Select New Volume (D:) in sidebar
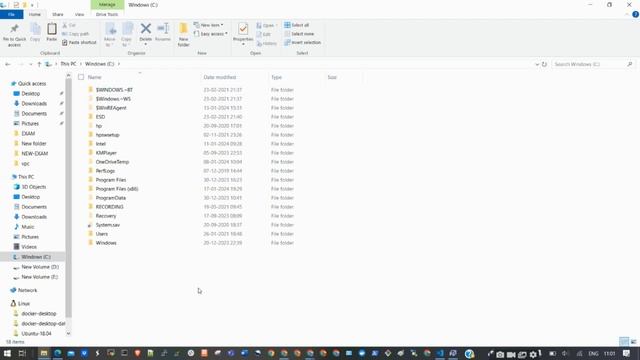Viewport: 640px width, 360px height. click(40, 267)
